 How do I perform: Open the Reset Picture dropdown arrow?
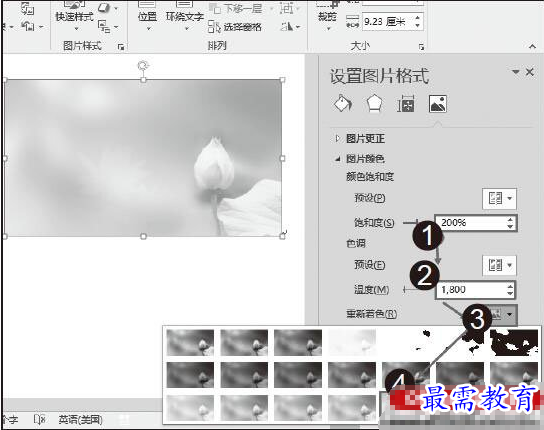pyautogui.click(x=41, y=26)
